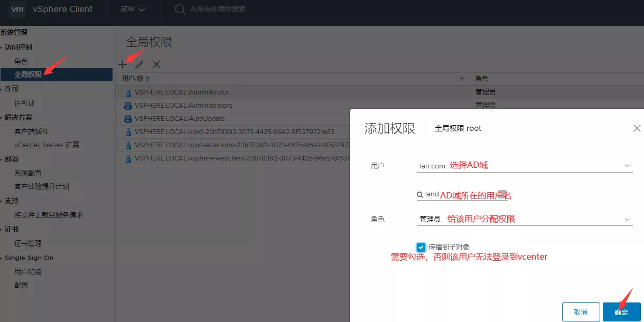
Task: Collapse the 访问控制 tree section
Action: [3, 48]
